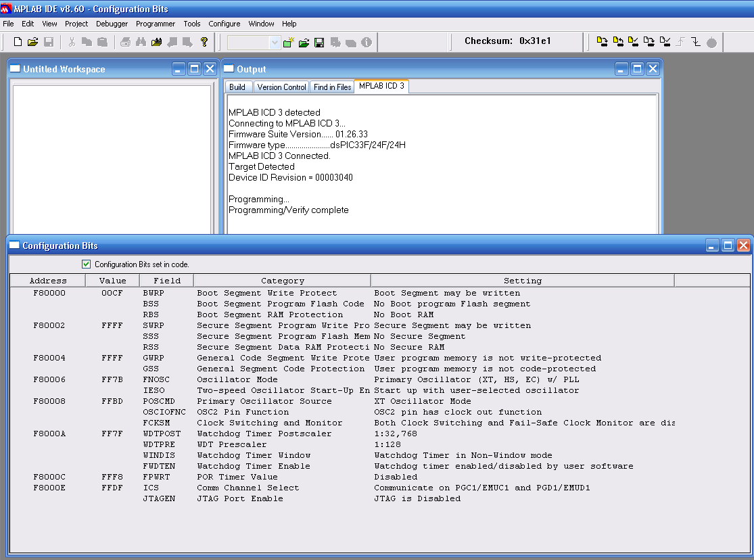Open the Edit menu
This screenshot has height=560, width=754.
coord(28,24)
